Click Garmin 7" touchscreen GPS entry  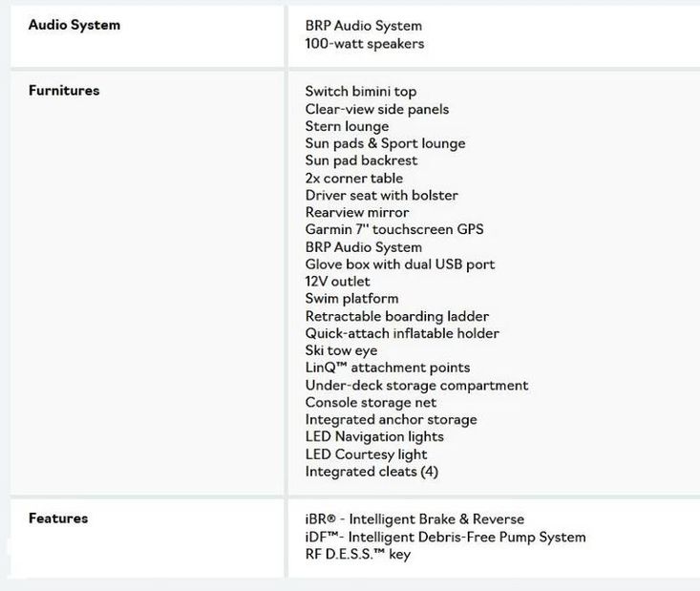tap(394, 230)
